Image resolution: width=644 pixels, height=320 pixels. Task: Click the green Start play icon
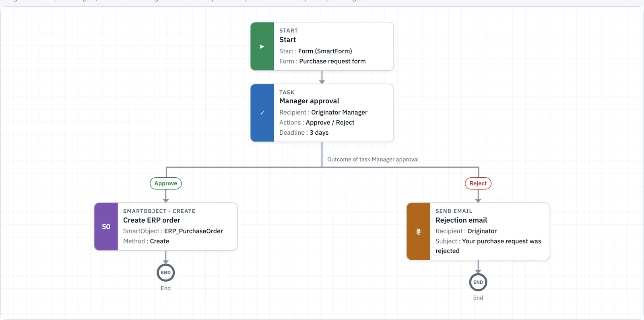click(262, 46)
